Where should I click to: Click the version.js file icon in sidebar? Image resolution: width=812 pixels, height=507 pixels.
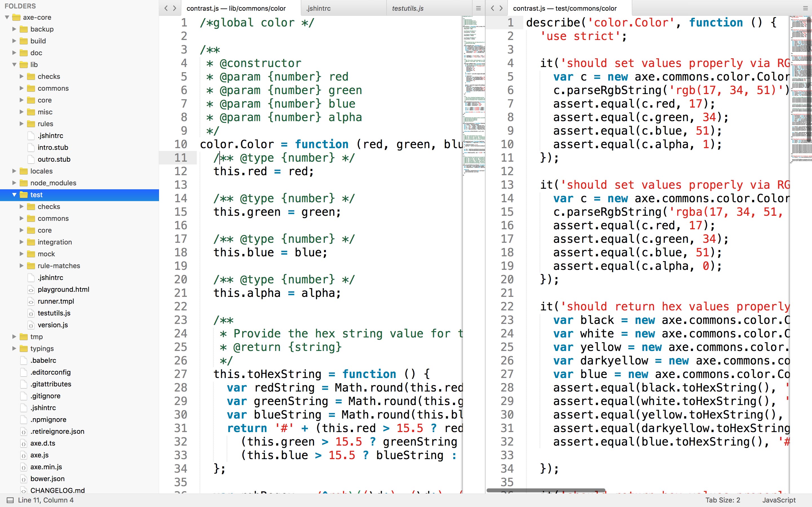tap(31, 324)
